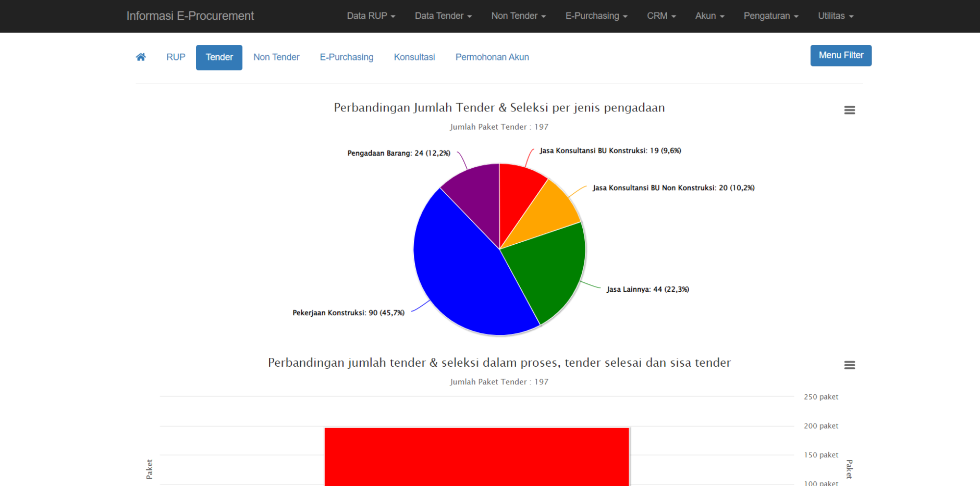The image size is (980, 486).
Task: Open the export menu of the pie chart
Action: click(x=849, y=110)
